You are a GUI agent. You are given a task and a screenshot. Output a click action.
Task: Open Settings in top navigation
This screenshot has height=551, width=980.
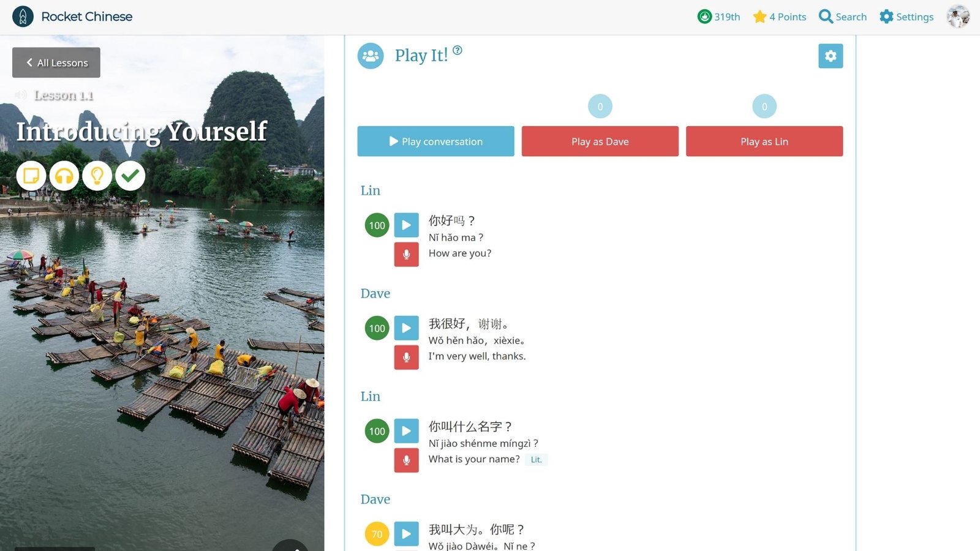click(907, 17)
